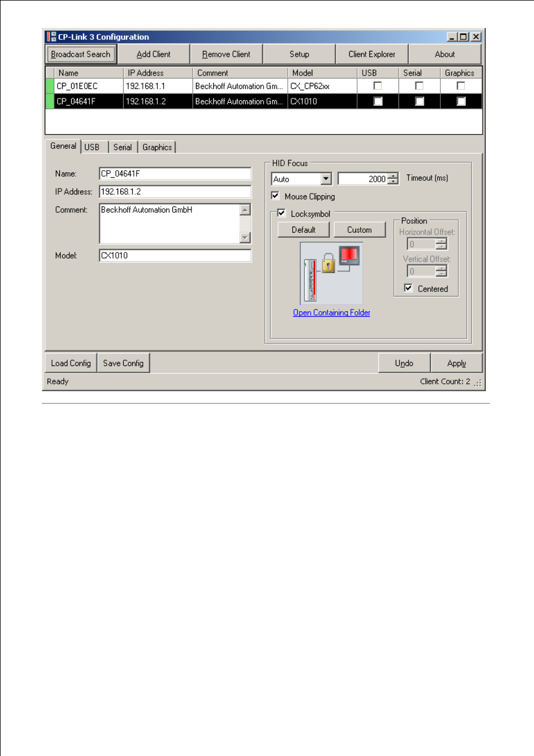Viewport: 534px width, 756px height.
Task: Toggle Serial checkbox for CP_01E0EC
Action: coord(419,86)
